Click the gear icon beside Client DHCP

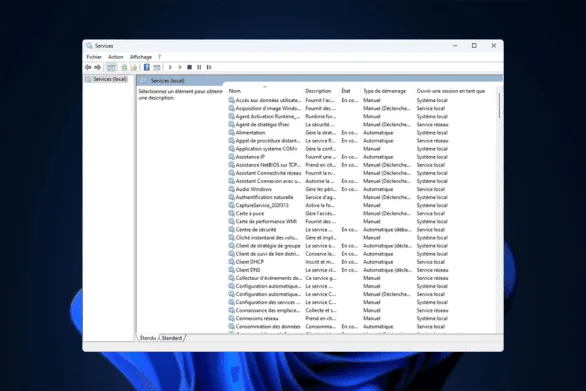pos(231,262)
